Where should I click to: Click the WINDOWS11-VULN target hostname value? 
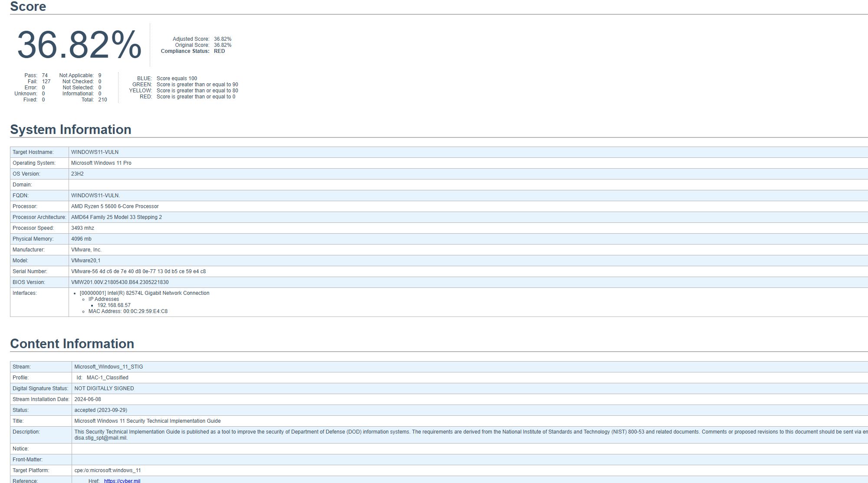coord(95,152)
